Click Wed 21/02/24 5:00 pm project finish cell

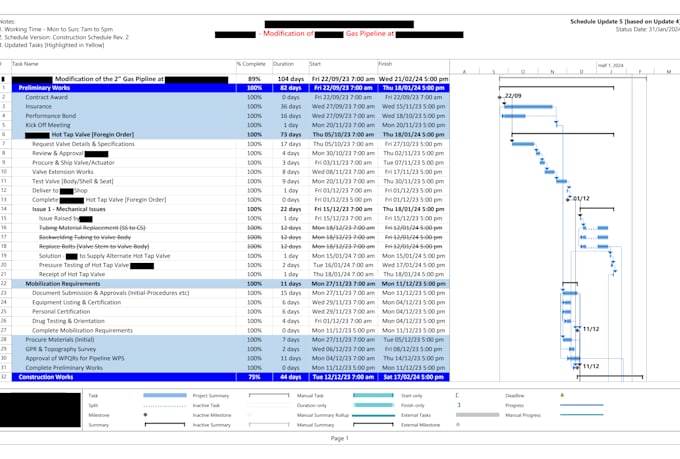coord(414,79)
